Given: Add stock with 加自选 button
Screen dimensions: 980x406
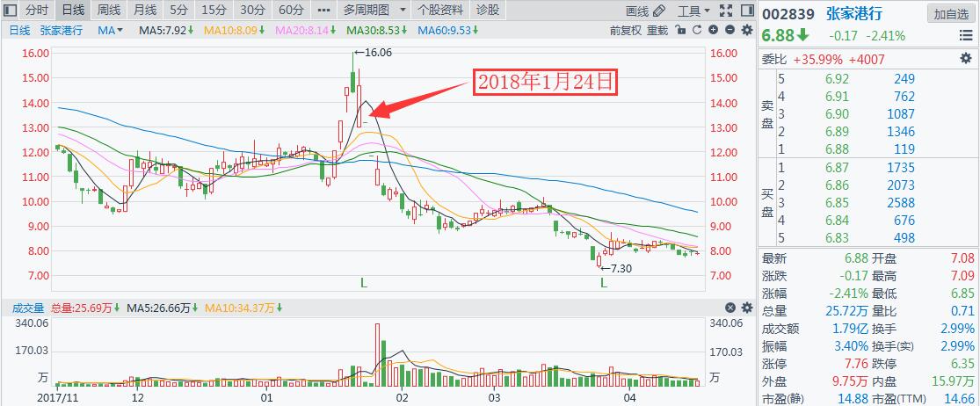Looking at the screenshot, I should click(950, 14).
